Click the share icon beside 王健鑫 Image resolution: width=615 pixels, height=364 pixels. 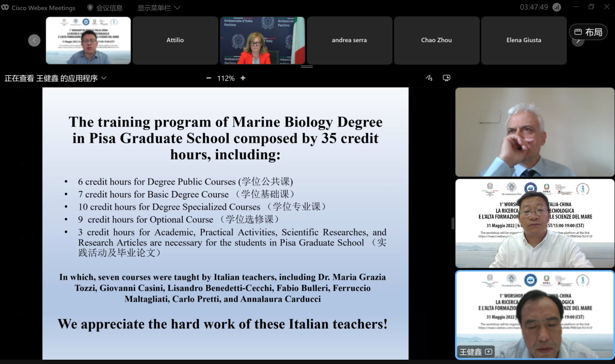pos(489,352)
